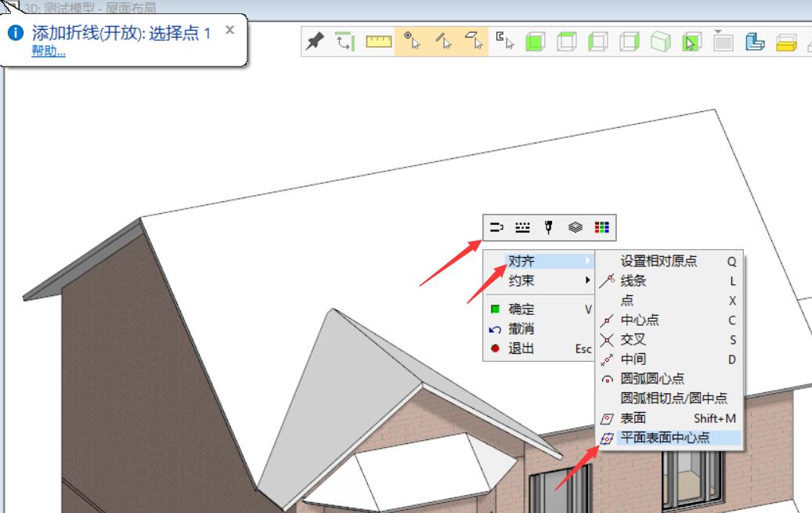The image size is (812, 513).
Task: Toggle the surface selection mode icon
Action: 474,41
